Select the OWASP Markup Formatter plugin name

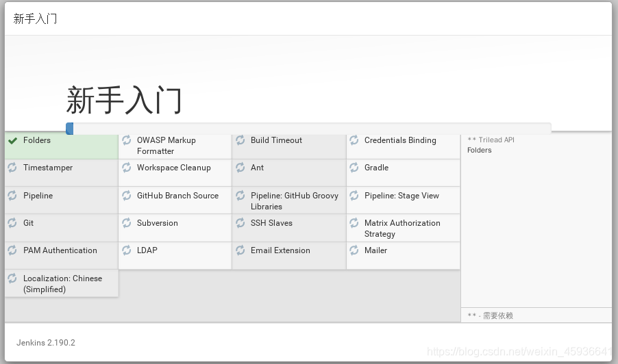pos(166,146)
